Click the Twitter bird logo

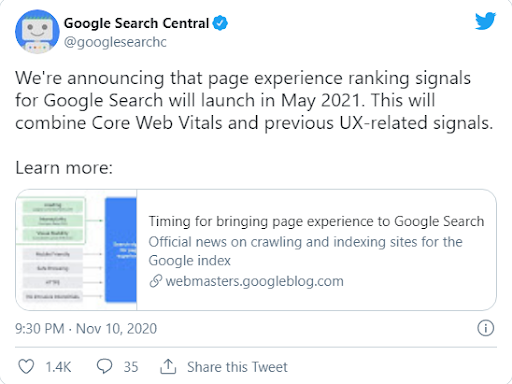pos(485,21)
